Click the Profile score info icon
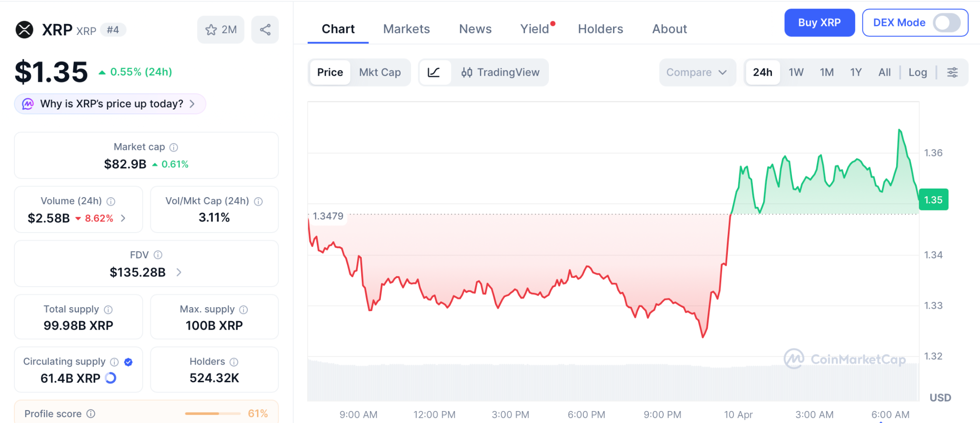Viewport: 980px width, 423px height. coord(91,413)
